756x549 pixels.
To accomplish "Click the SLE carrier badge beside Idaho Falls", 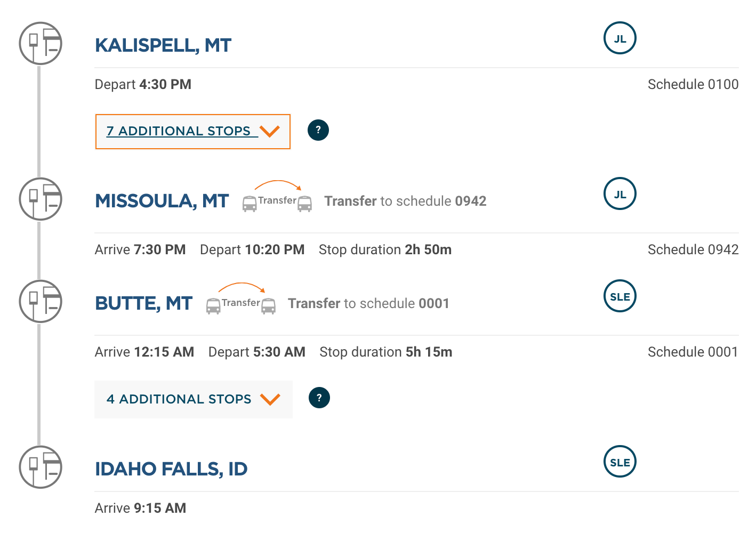I will (620, 462).
